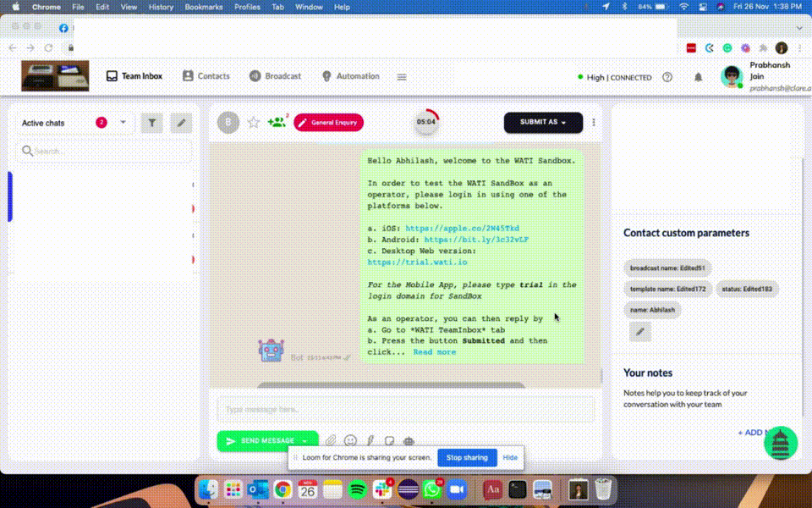Image resolution: width=812 pixels, height=508 pixels.
Task: Open the Team Inbox tab
Action: pyautogui.click(x=134, y=76)
